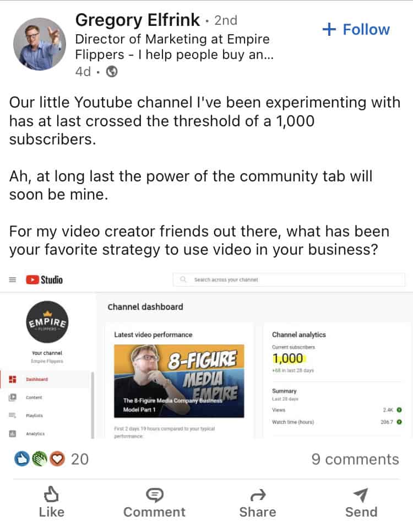
Task: Open the Analytics sidebar icon
Action: click(x=13, y=434)
